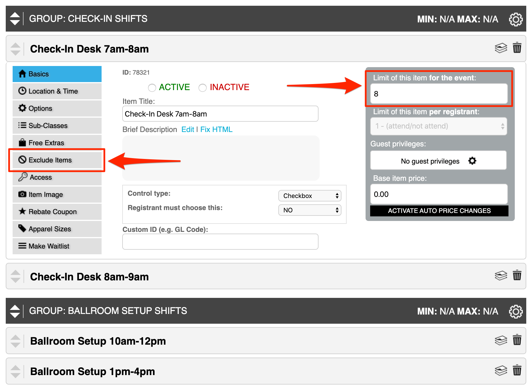Open the Access tab
This screenshot has height=392, width=532.
coord(57,177)
